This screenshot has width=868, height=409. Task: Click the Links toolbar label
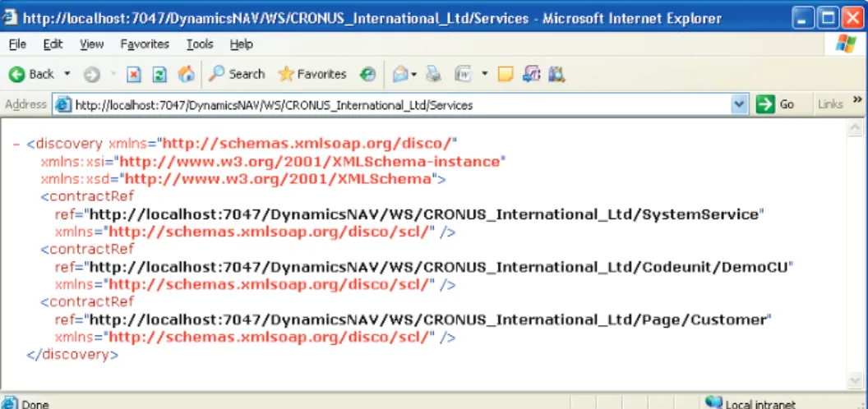point(830,104)
